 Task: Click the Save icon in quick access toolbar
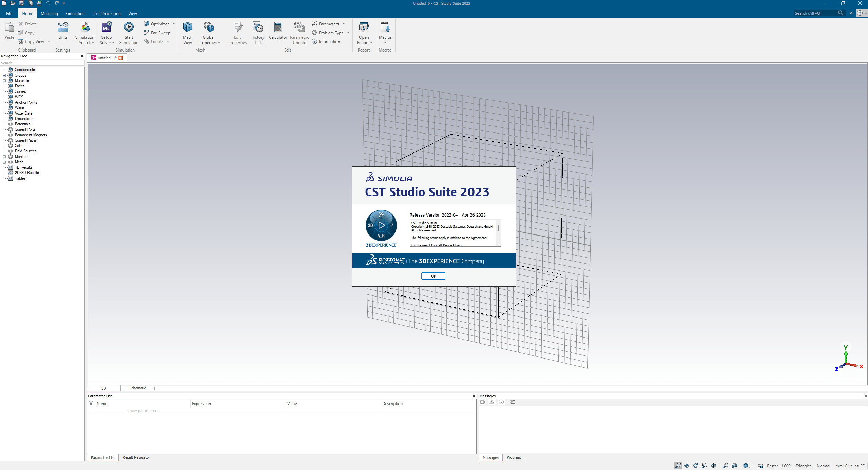pos(22,3)
